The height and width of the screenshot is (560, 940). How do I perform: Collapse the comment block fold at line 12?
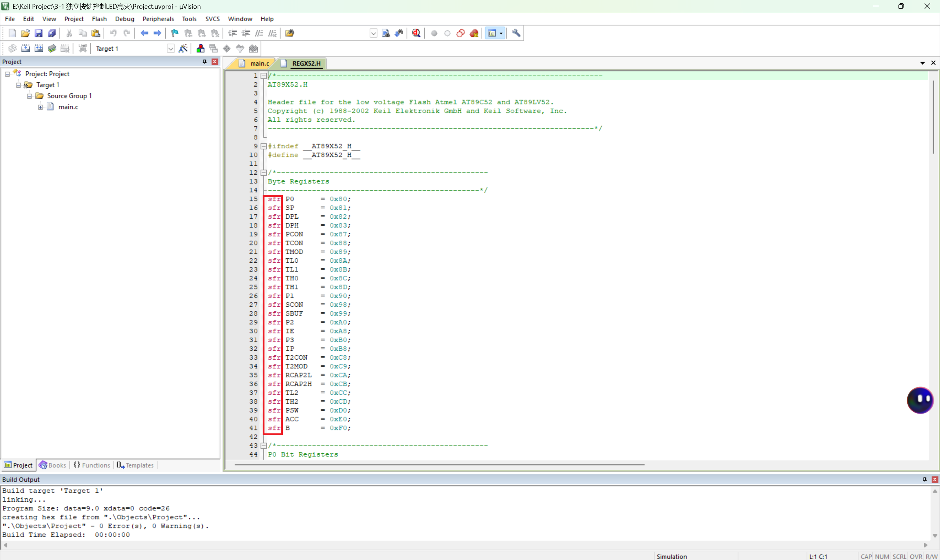coord(264,172)
